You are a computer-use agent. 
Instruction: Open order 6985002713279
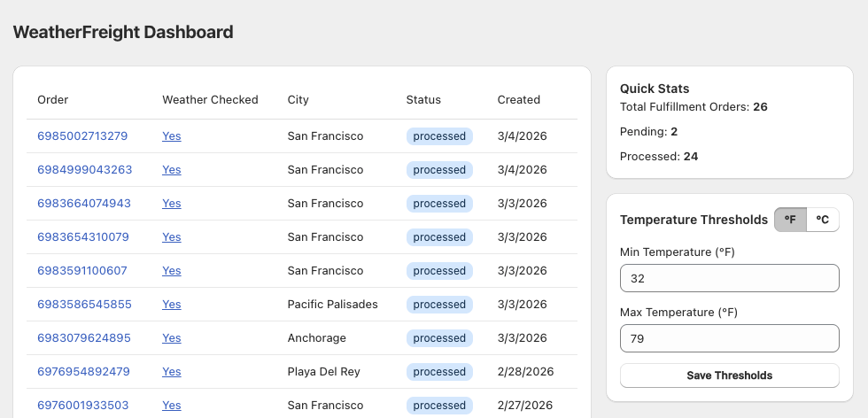[82, 136]
